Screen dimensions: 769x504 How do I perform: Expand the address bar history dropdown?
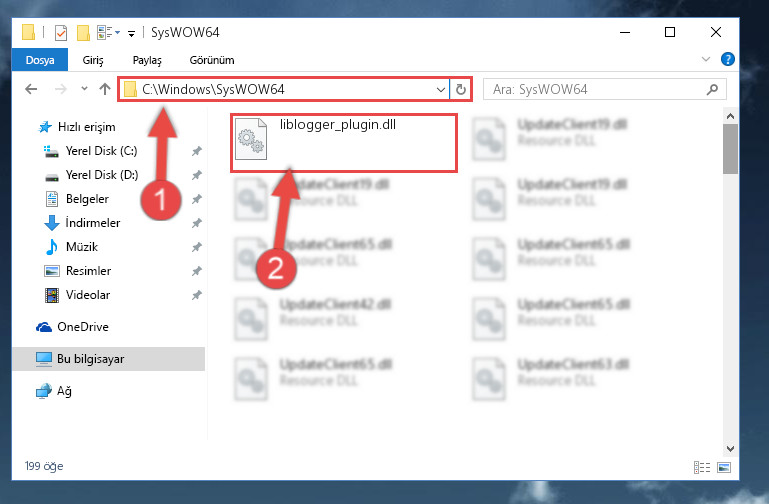point(440,89)
